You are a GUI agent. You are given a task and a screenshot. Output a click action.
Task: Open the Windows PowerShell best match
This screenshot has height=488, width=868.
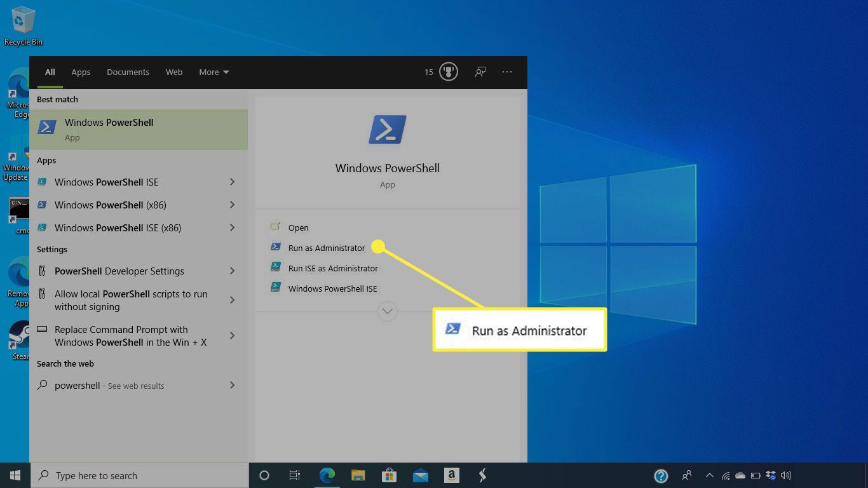[139, 130]
